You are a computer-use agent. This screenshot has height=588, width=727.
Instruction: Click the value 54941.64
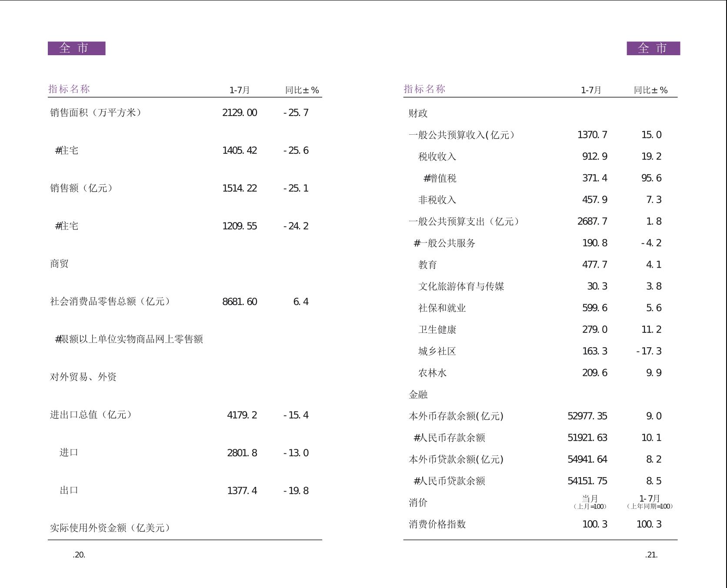click(587, 459)
